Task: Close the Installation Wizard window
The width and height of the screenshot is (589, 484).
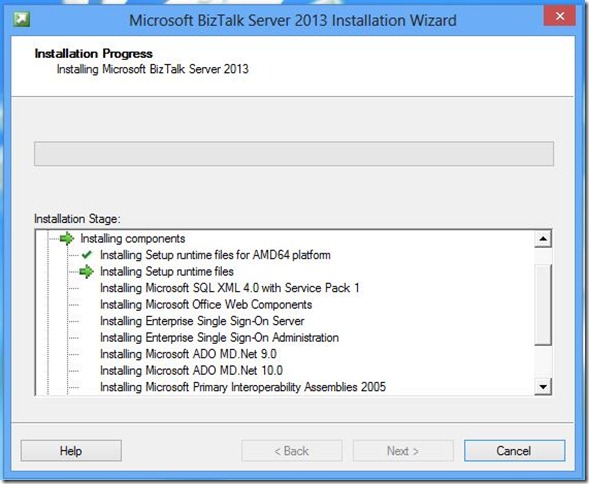Action: click(x=560, y=16)
